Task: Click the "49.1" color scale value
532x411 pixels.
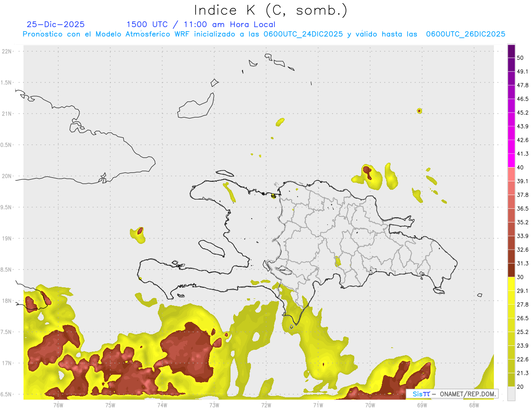Action: click(x=523, y=72)
